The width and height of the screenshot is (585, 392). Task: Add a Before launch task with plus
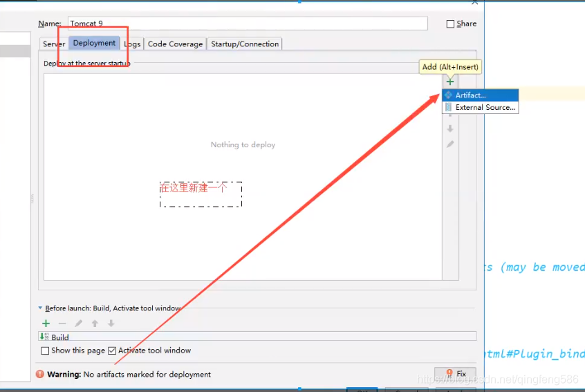click(46, 324)
